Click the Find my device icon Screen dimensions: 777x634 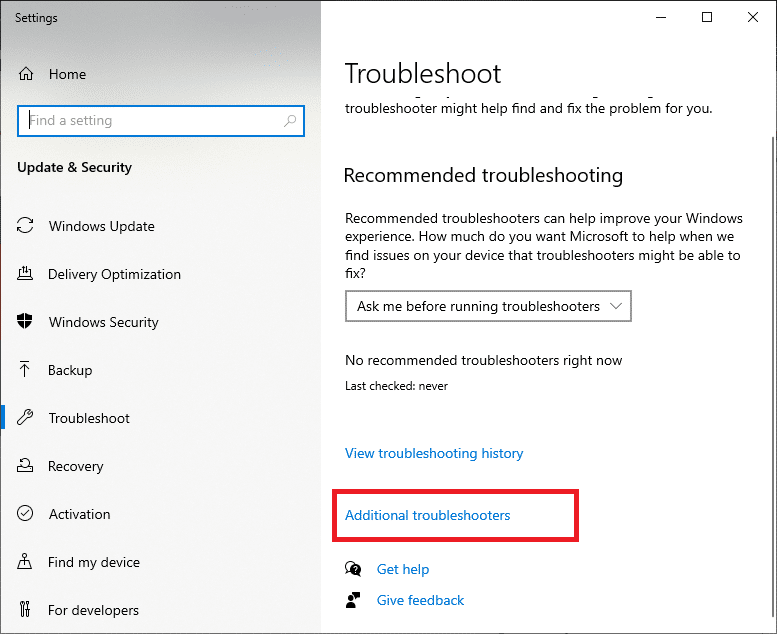pyautogui.click(x=26, y=562)
